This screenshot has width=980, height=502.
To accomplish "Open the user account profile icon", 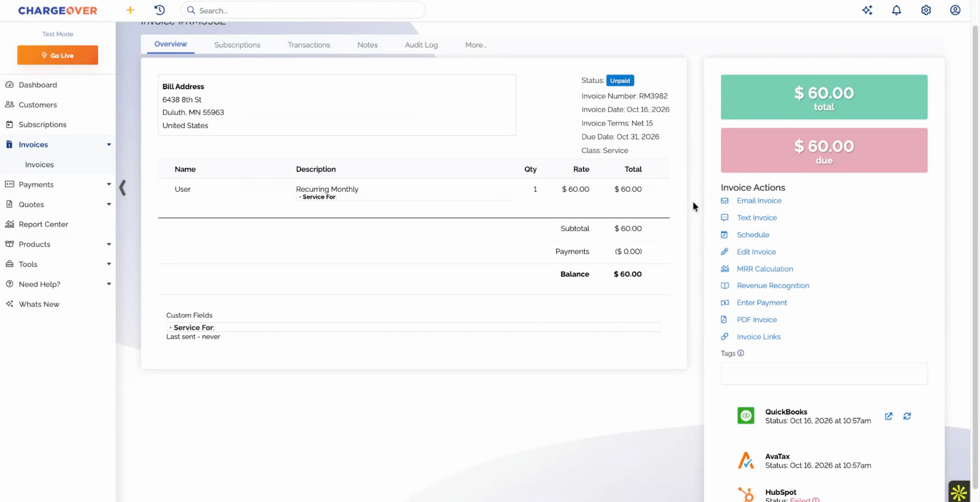I will coord(955,10).
